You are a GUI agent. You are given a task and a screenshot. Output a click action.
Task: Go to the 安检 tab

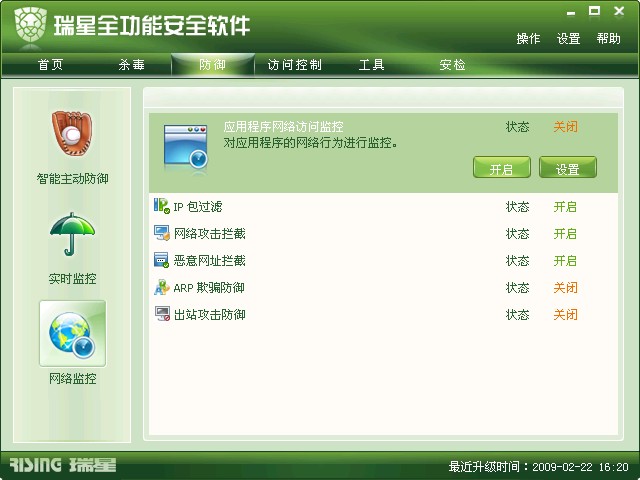pos(452,64)
